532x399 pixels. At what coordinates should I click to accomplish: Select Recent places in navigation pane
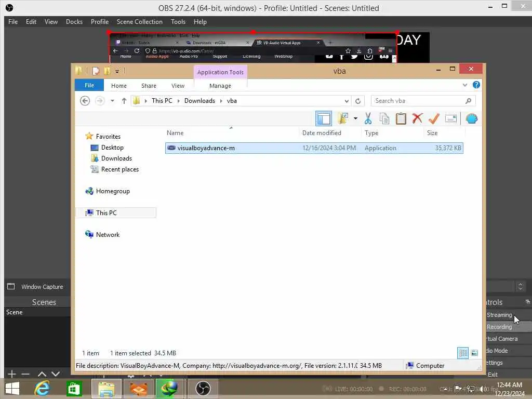(x=120, y=169)
